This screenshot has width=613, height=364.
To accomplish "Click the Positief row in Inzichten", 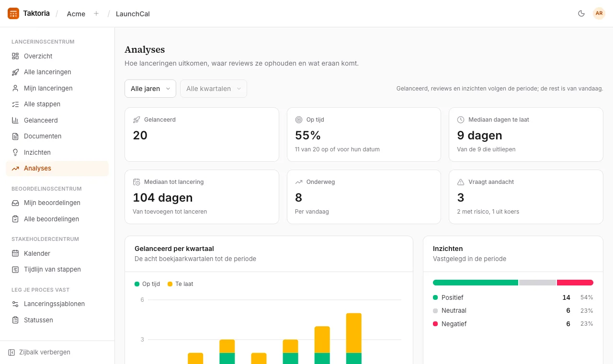I will (x=513, y=297).
